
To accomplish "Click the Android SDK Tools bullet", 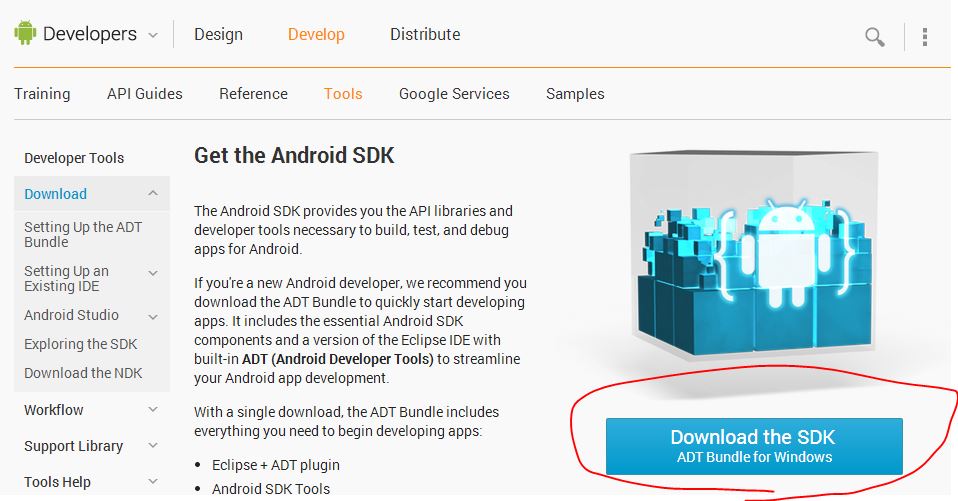I will pyautogui.click(x=271, y=489).
